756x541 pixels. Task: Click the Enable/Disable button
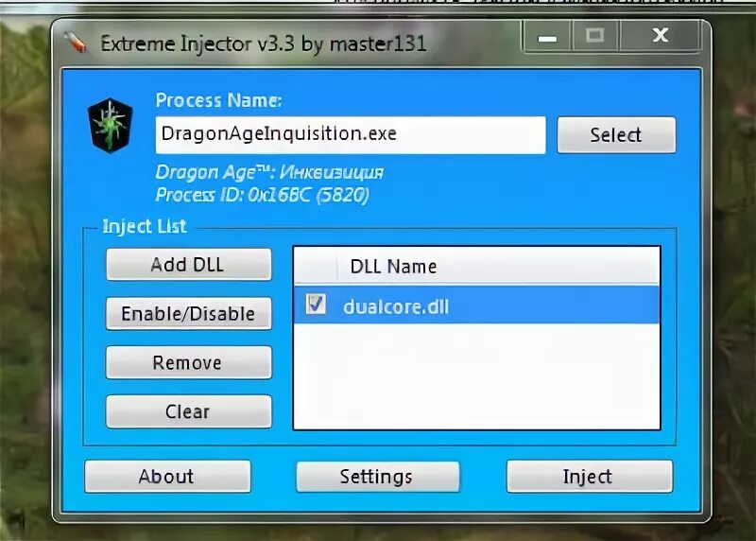pos(188,314)
